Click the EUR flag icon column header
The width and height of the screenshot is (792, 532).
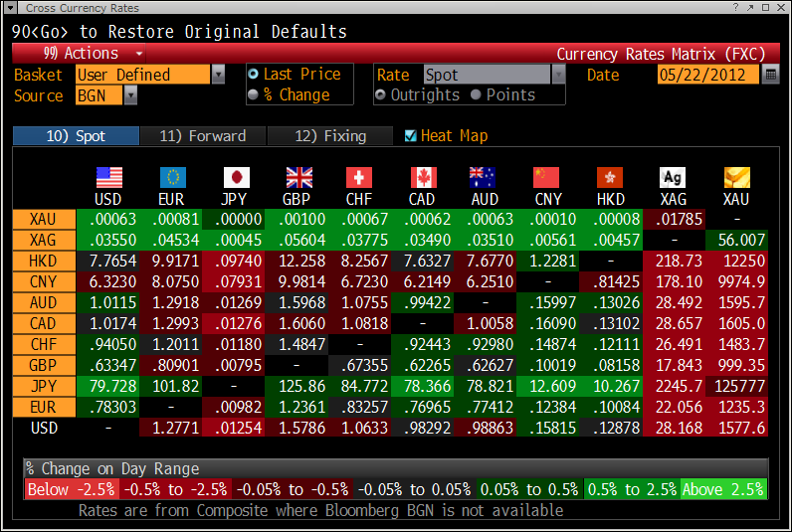point(172,177)
